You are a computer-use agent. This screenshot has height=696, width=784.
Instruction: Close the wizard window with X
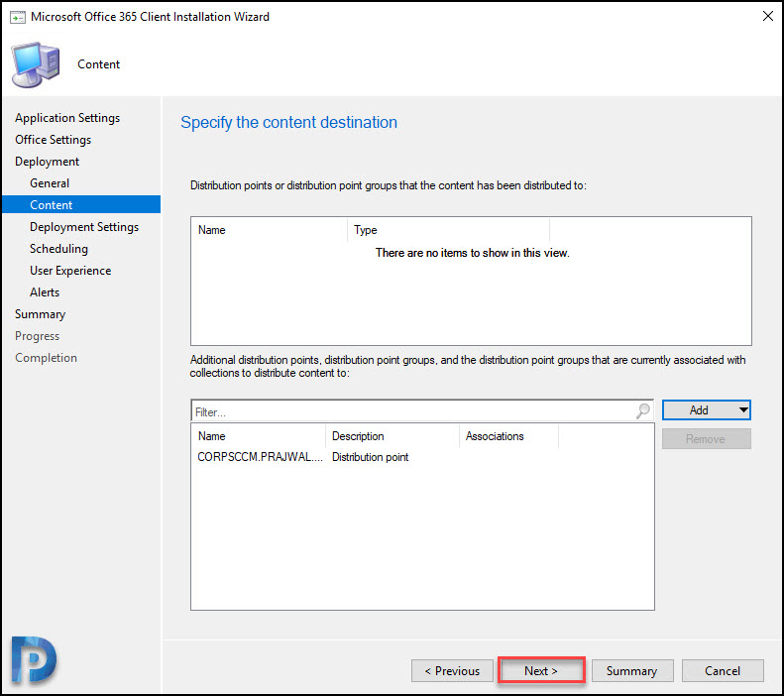click(x=767, y=16)
